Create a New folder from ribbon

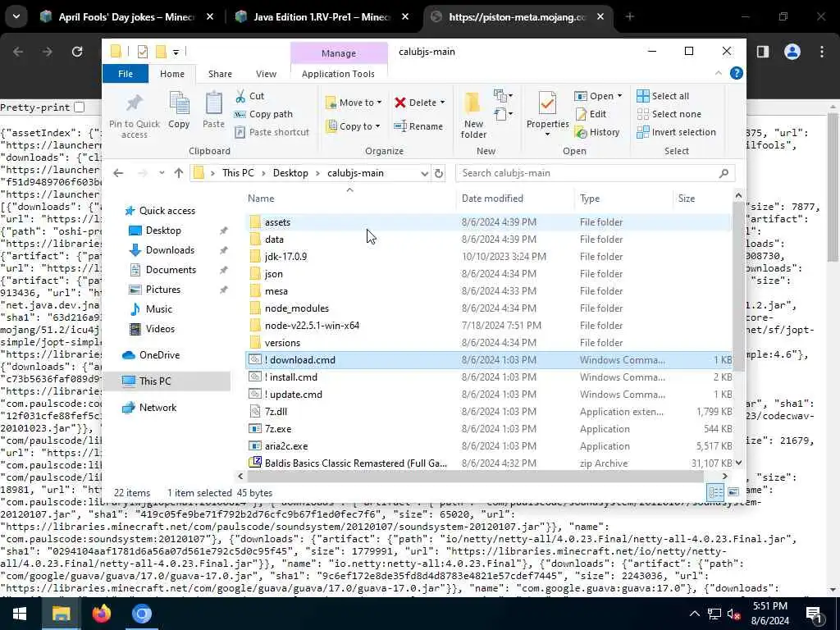(x=473, y=115)
